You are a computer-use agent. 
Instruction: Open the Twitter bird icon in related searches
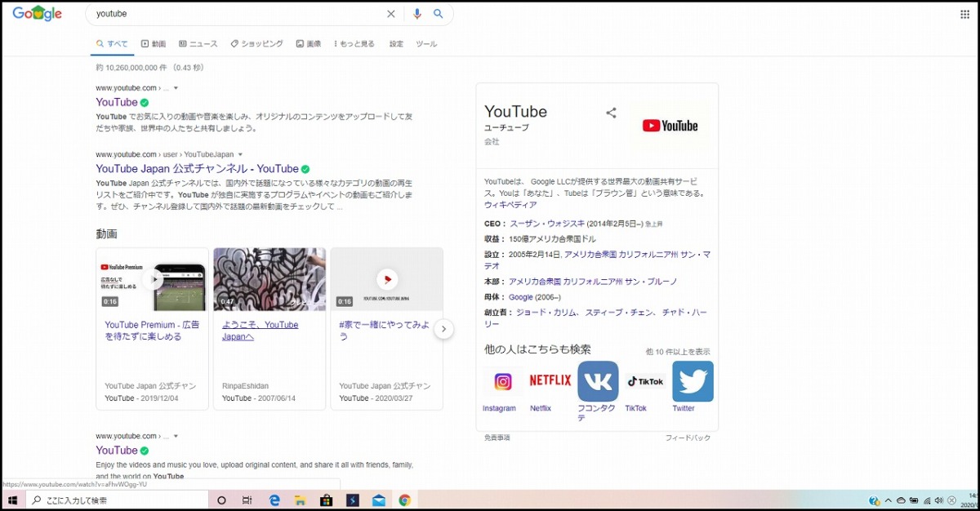[693, 381]
